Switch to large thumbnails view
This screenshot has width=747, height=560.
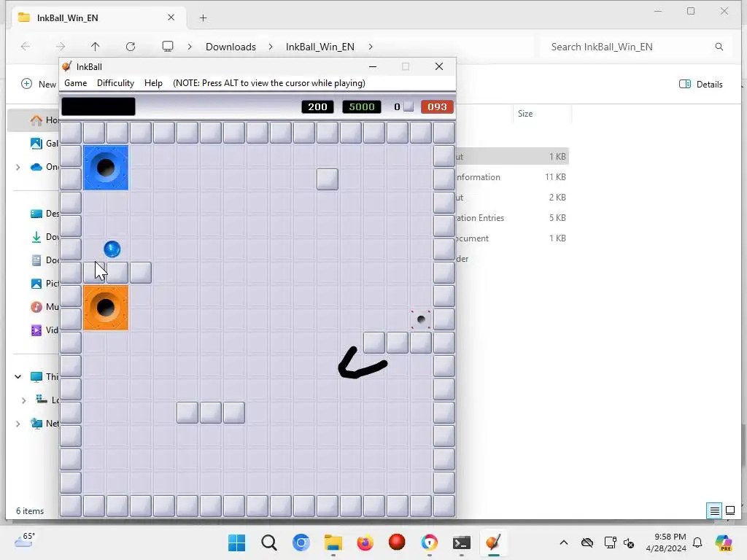point(729,511)
